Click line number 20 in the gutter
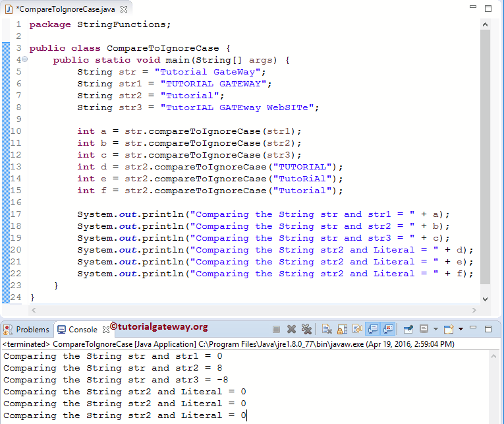The width and height of the screenshot is (504, 424). click(16, 250)
